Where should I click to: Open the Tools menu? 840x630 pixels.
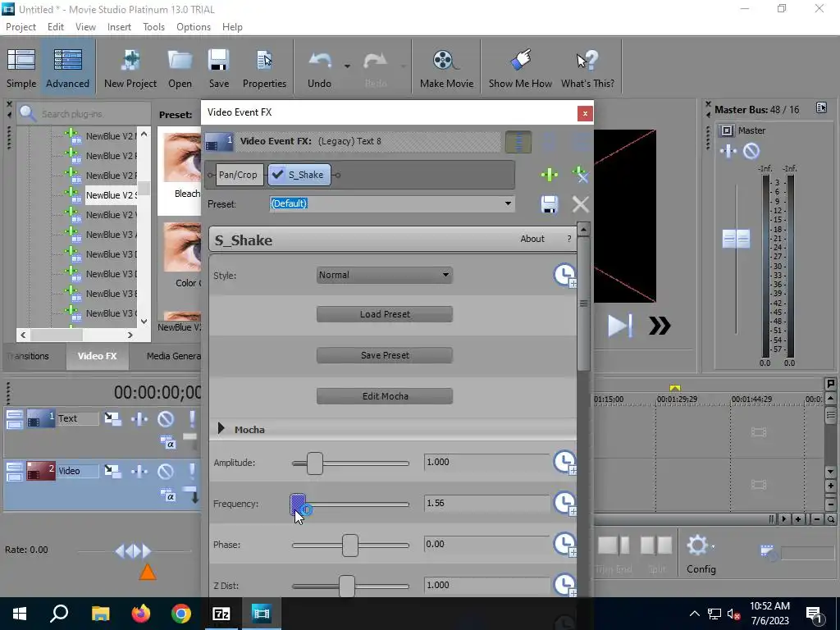coord(153,27)
